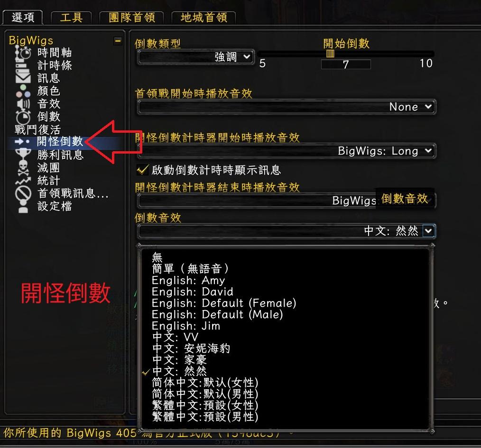Switch to the 團隊首領 tab
This screenshot has width=481, height=448.
(x=131, y=18)
